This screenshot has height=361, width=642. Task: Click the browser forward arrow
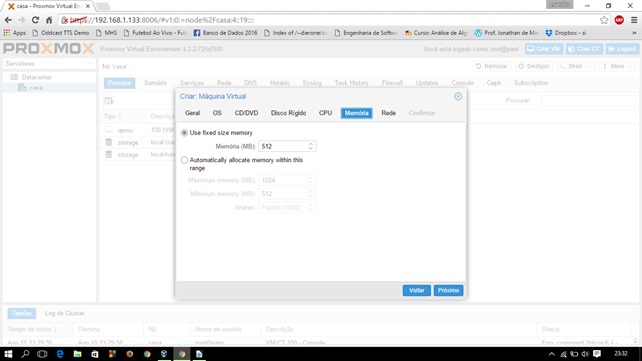[22, 20]
